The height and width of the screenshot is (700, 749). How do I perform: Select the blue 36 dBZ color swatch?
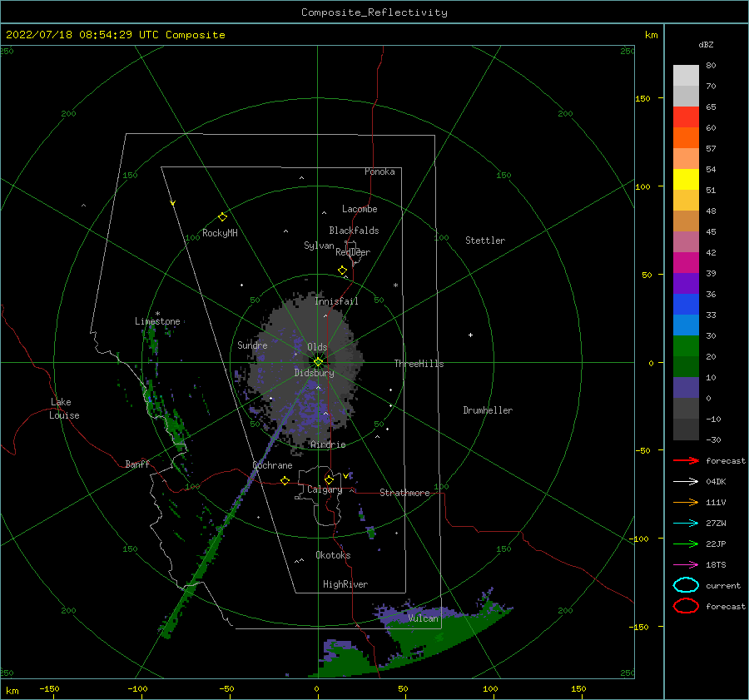click(x=686, y=304)
